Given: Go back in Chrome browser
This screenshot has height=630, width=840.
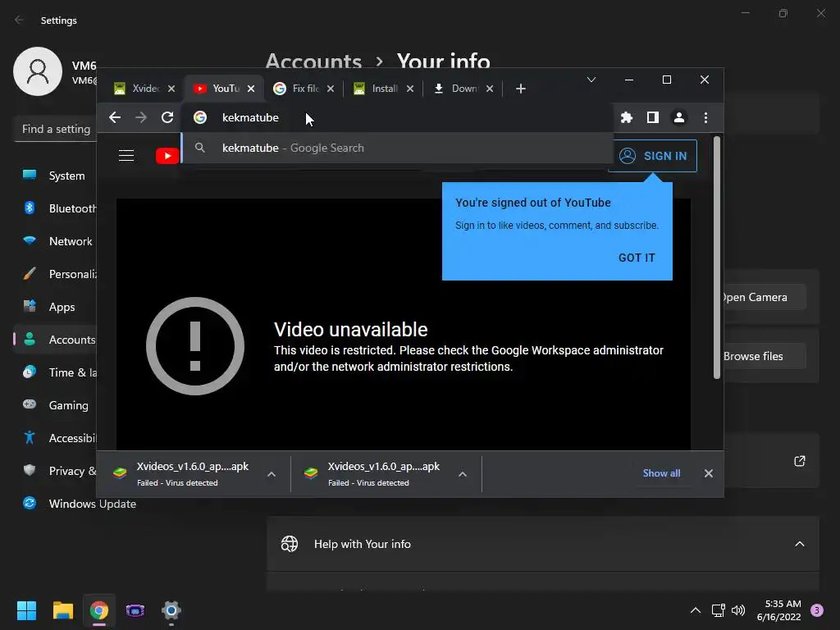Looking at the screenshot, I should [115, 117].
